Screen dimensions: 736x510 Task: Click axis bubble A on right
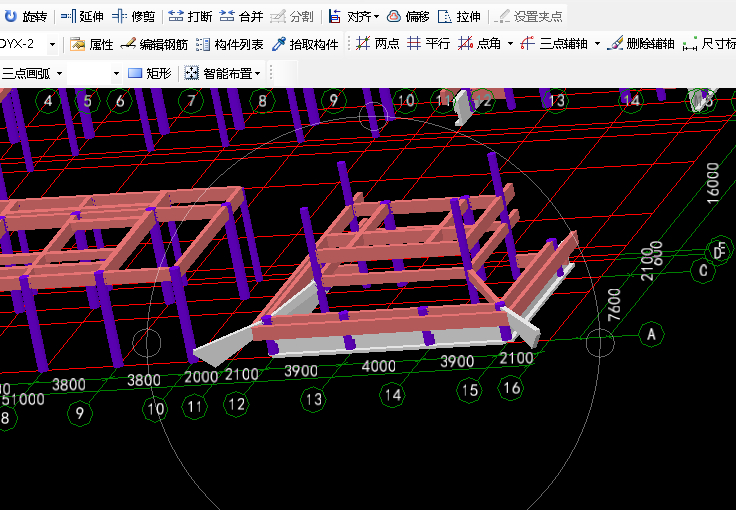click(652, 334)
